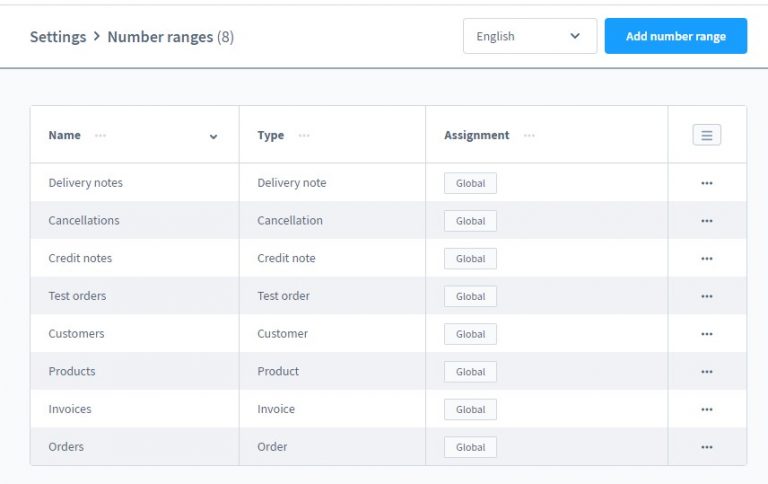This screenshot has height=484, width=768.
Task: Click the Type column header
Action: 271,135
